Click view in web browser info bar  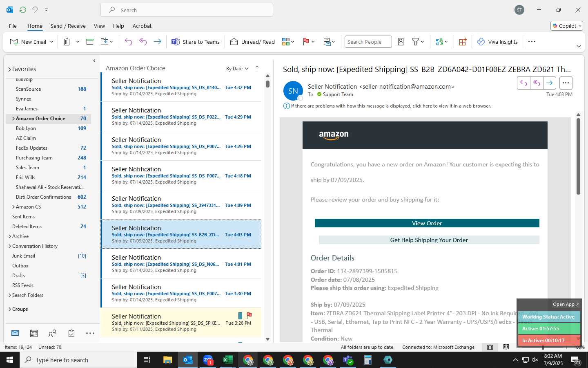391,106
